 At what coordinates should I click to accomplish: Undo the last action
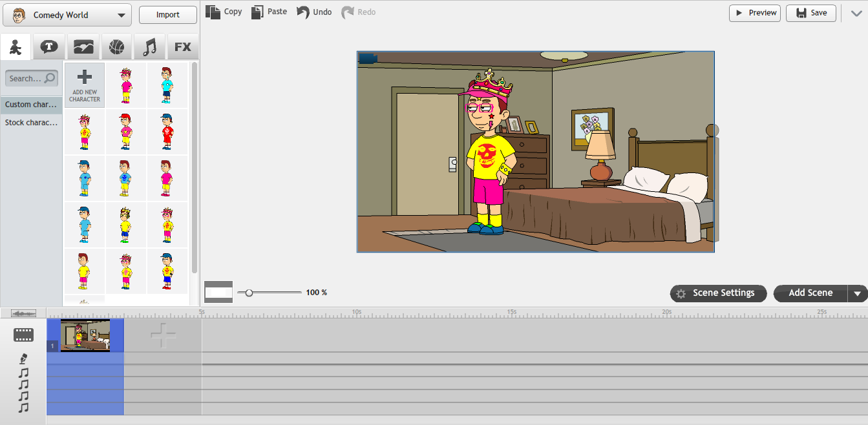coord(313,12)
